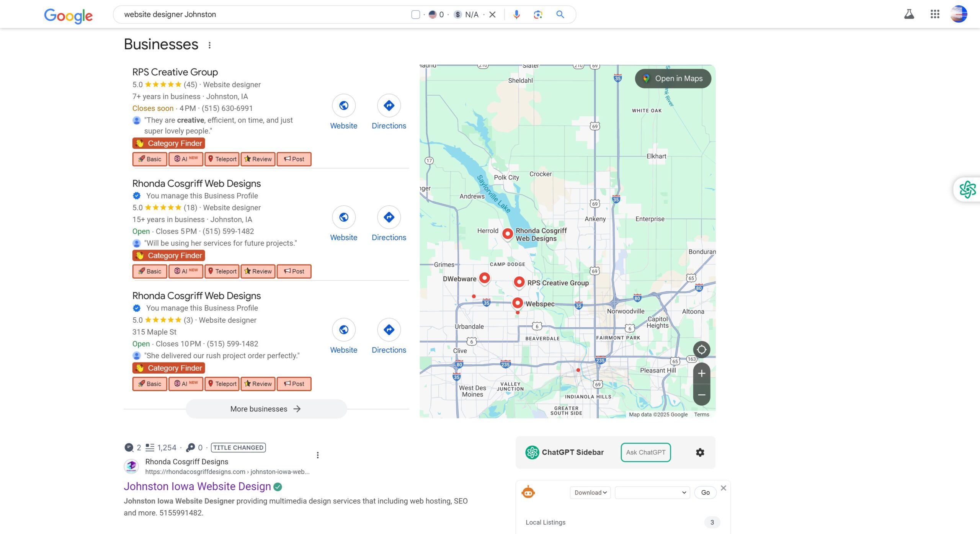Open Businesses section three-dot menu
Image resolution: width=980 pixels, height=534 pixels.
pos(209,45)
